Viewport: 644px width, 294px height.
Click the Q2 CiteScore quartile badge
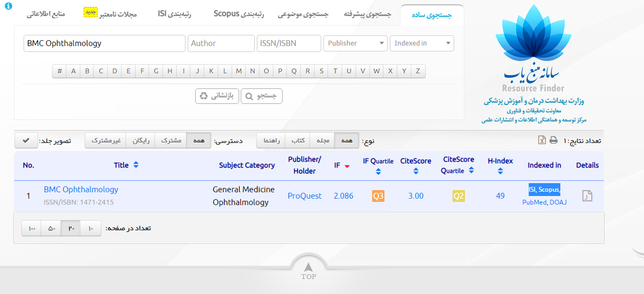(458, 196)
